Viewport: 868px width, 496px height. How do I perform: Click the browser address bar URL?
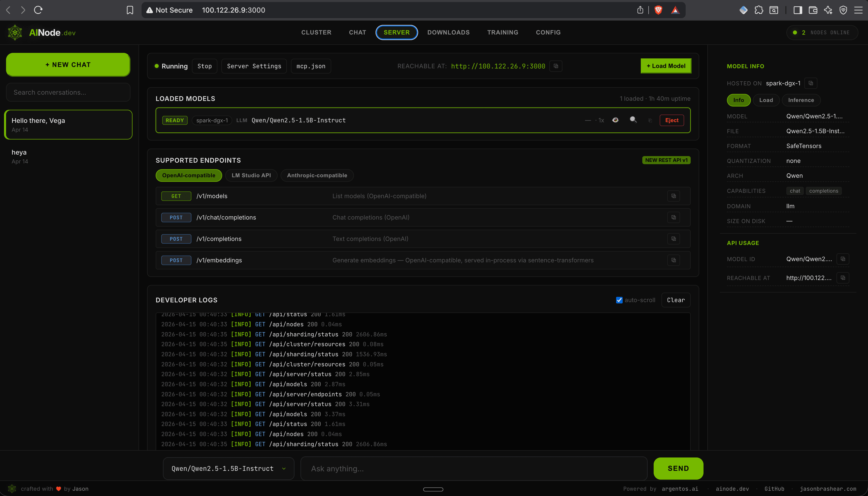coord(233,10)
